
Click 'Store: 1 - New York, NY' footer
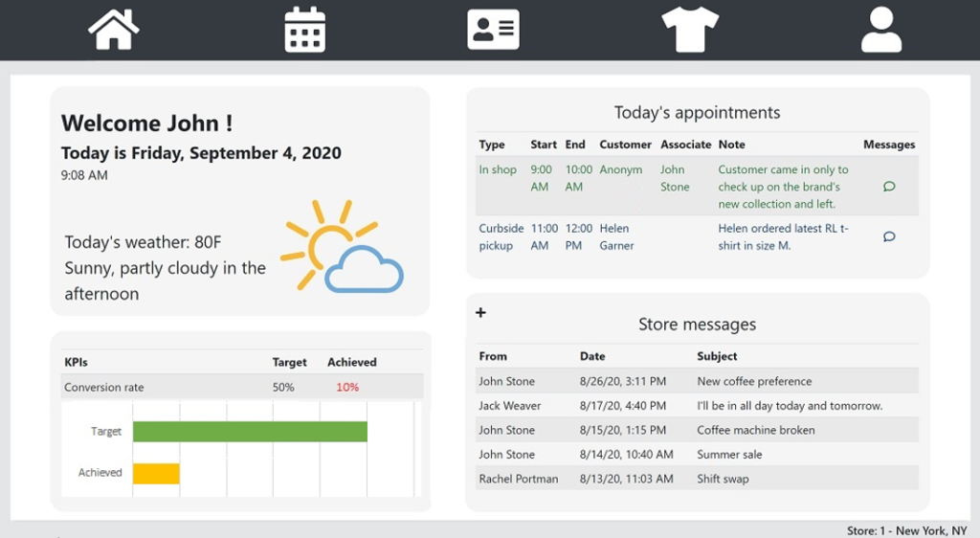[x=907, y=530]
